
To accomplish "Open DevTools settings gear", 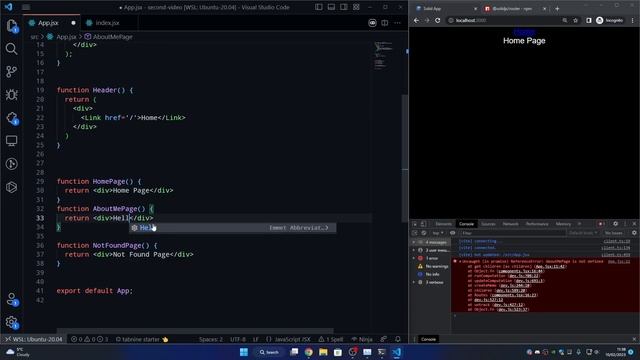I will pos(616,224).
